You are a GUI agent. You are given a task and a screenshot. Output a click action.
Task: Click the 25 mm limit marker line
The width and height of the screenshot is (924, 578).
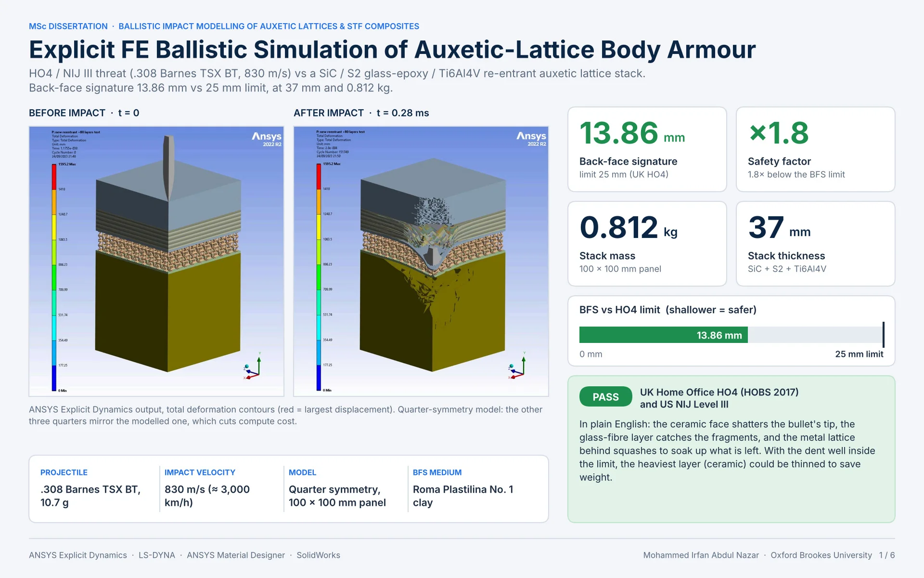pyautogui.click(x=883, y=335)
